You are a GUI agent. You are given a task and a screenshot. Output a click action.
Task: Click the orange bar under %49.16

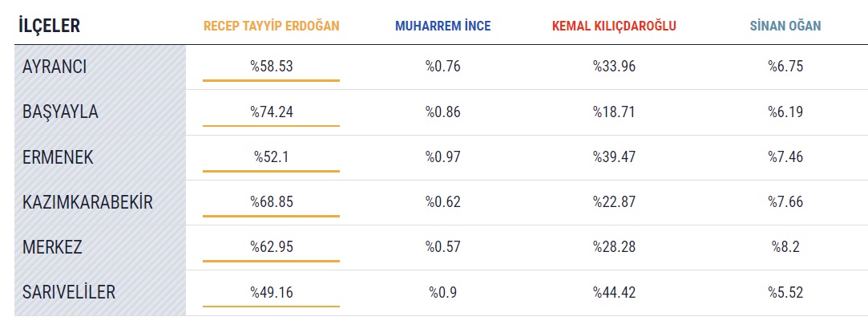click(x=271, y=307)
